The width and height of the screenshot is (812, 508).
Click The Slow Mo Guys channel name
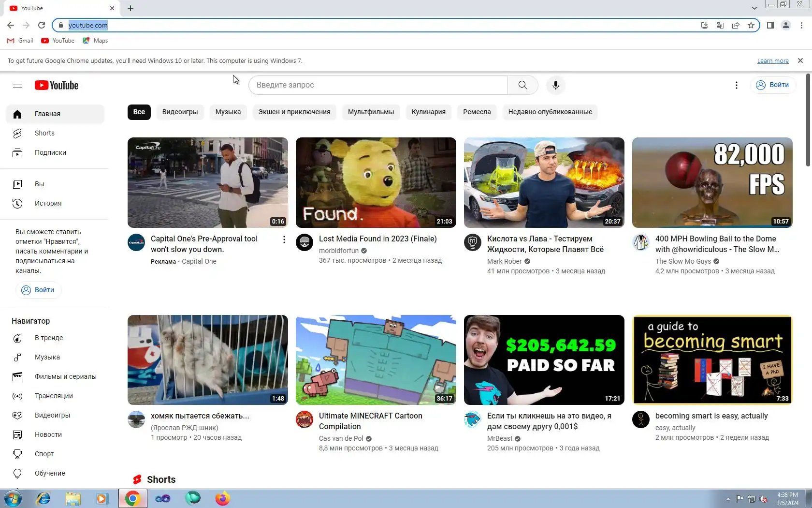[x=683, y=261]
